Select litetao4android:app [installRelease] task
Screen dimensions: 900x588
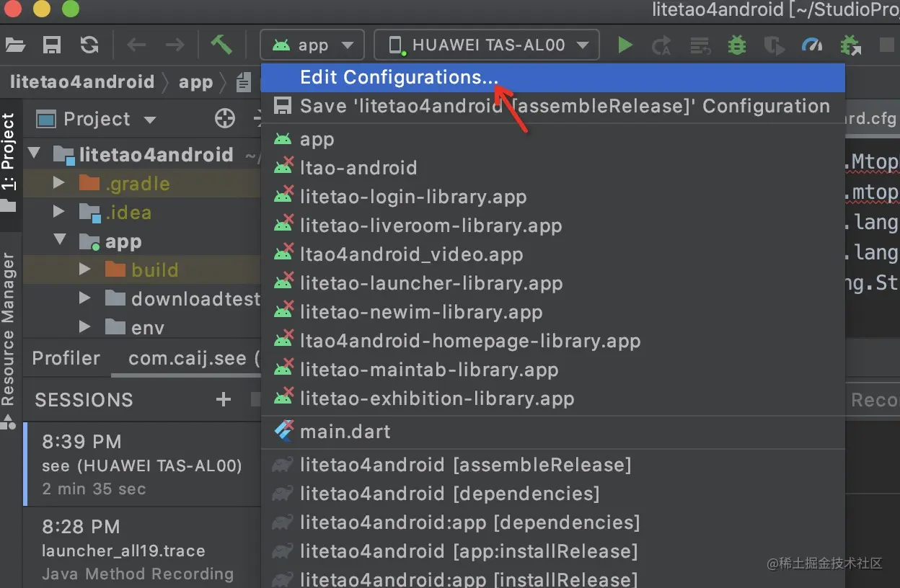552,579
